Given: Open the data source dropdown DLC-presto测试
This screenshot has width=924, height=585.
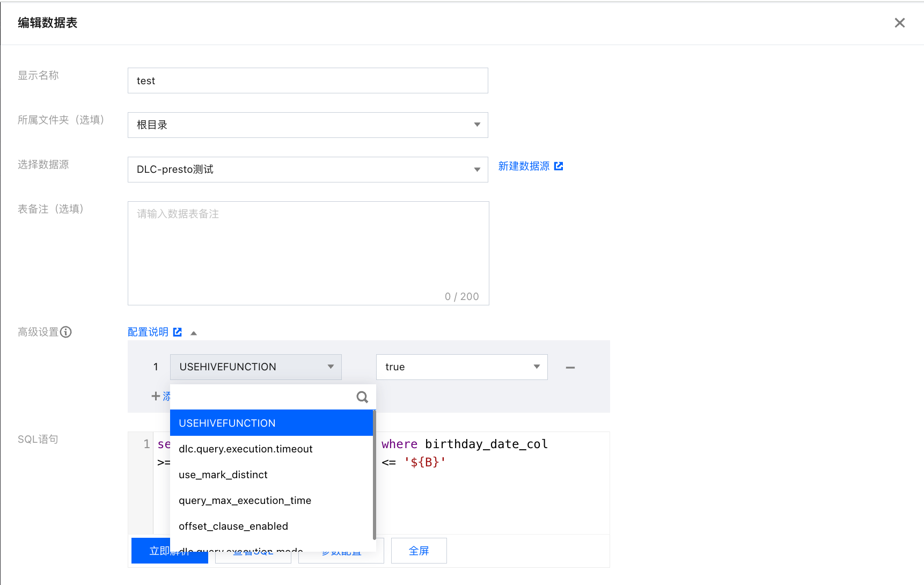Looking at the screenshot, I should 307,170.
